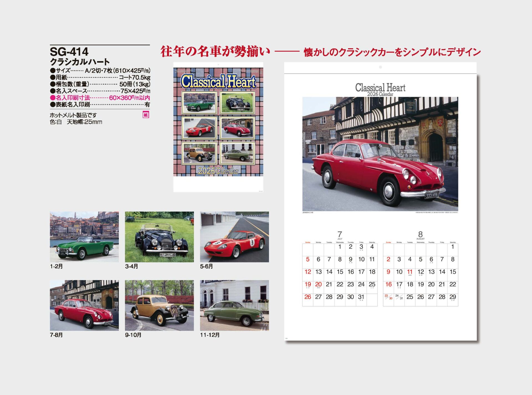This screenshot has height=395, width=532.
Task: Click August 11 red holiday date
Action: (410, 272)
